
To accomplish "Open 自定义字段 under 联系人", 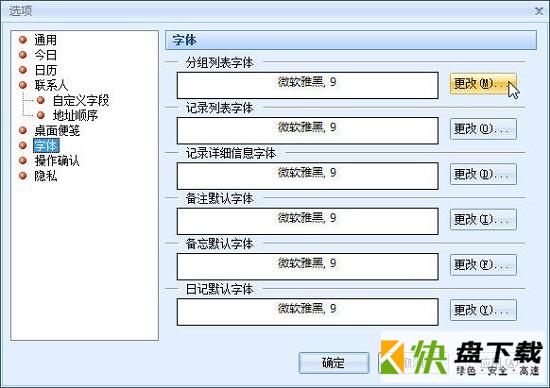I will point(81,100).
